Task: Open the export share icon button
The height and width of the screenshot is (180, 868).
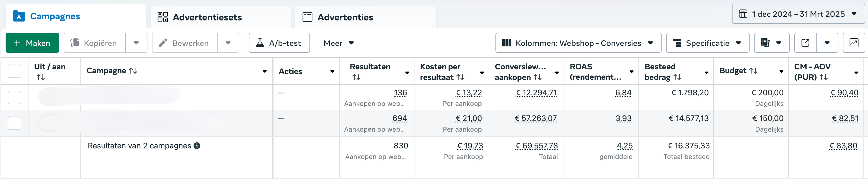Action: point(805,43)
